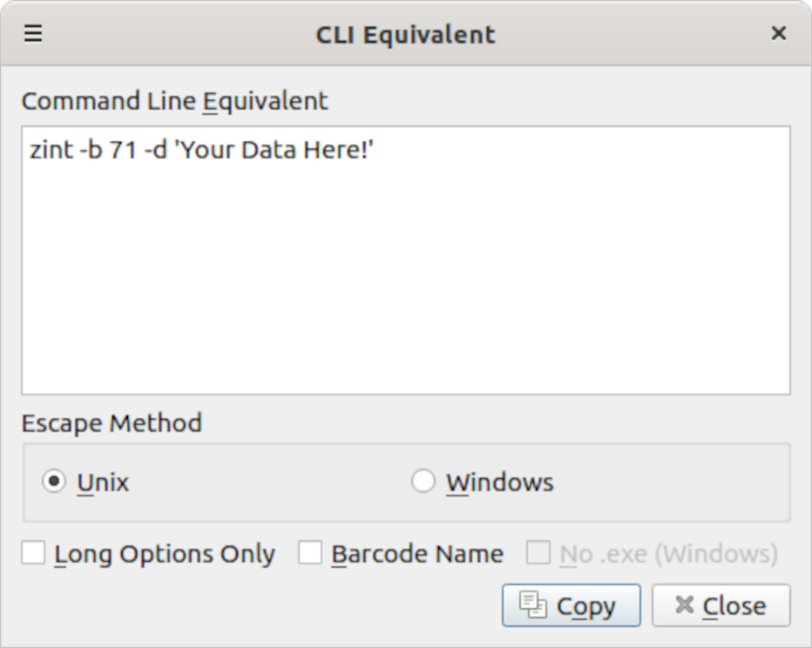Image resolution: width=812 pixels, height=648 pixels.
Task: Click the Command Line Equivalent label
Action: pos(174,101)
